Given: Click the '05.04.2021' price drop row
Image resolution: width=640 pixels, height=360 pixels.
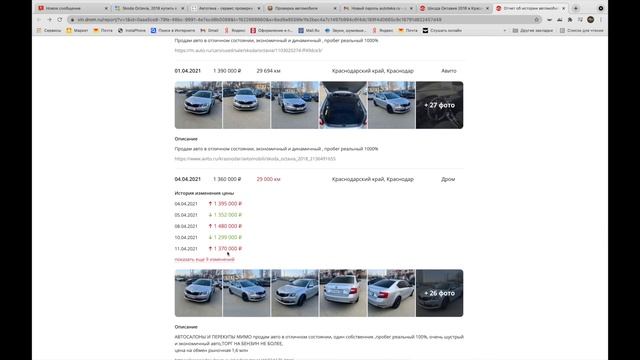Looking at the screenshot, I should [x=208, y=215].
